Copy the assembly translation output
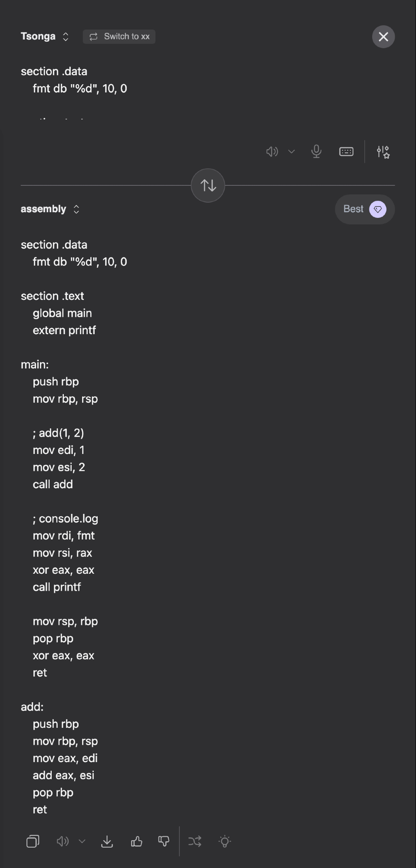 coord(33,842)
